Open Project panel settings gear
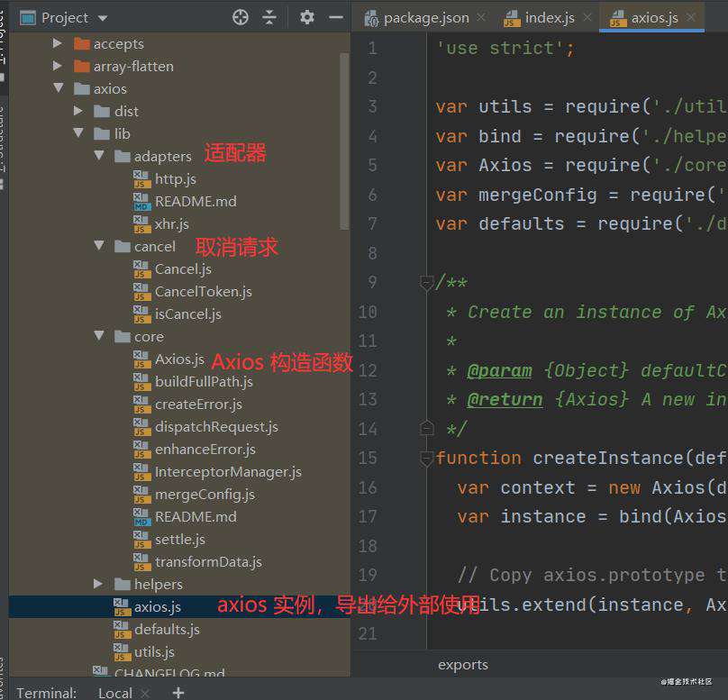728x700 pixels. [x=307, y=18]
